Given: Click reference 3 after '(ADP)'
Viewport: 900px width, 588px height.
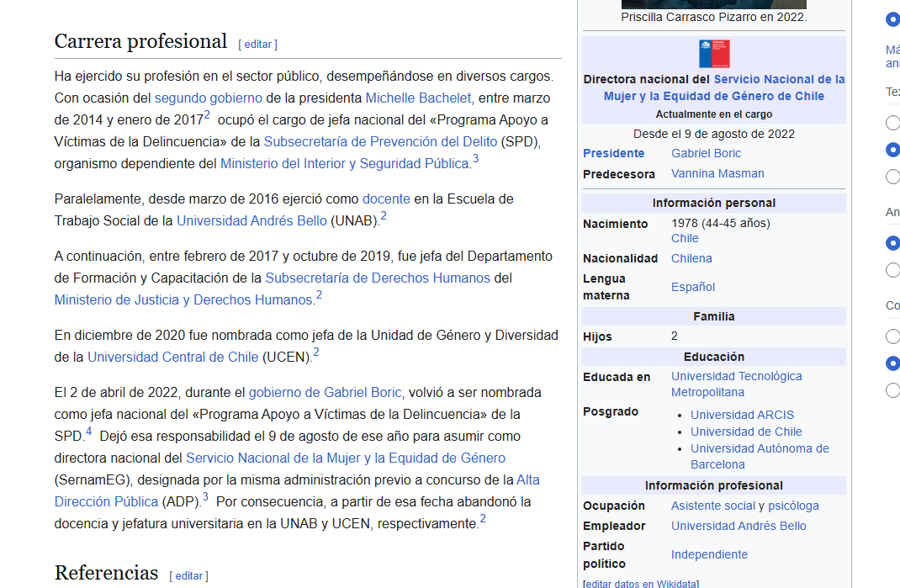Looking at the screenshot, I should pos(205,497).
